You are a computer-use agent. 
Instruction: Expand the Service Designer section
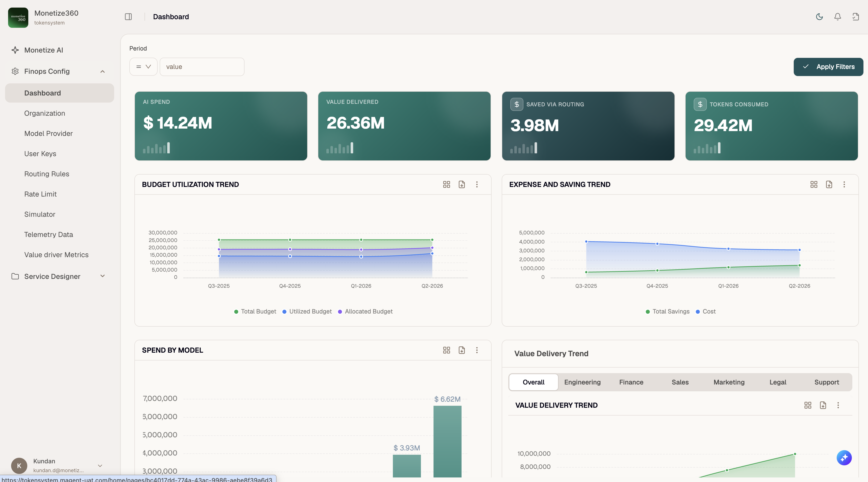click(102, 276)
